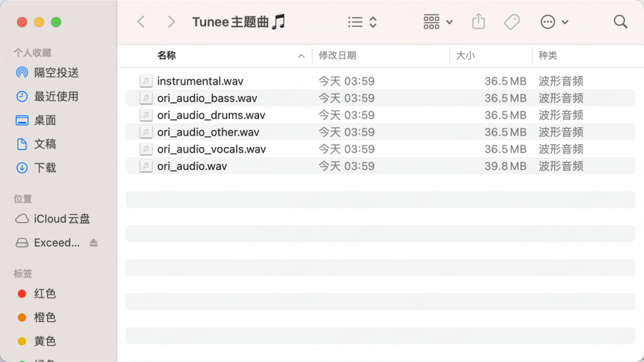644x362 pixels.
Task: Click the tag icon in toolbar
Action: tap(512, 22)
